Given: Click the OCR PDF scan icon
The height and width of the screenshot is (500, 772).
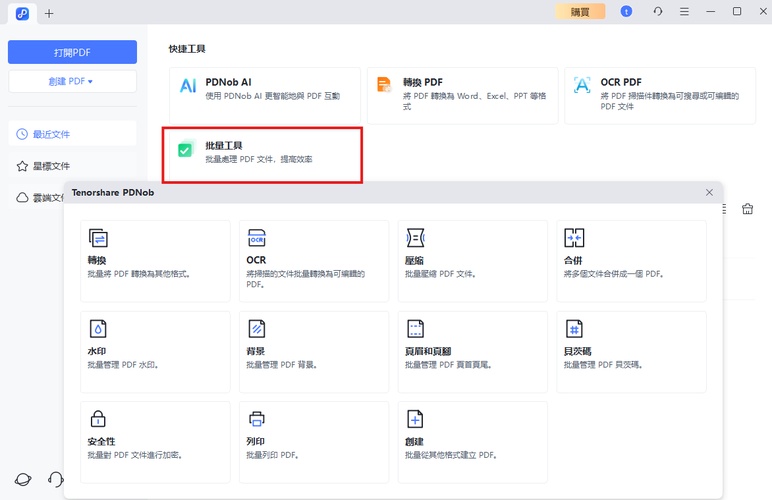Looking at the screenshot, I should tap(582, 85).
